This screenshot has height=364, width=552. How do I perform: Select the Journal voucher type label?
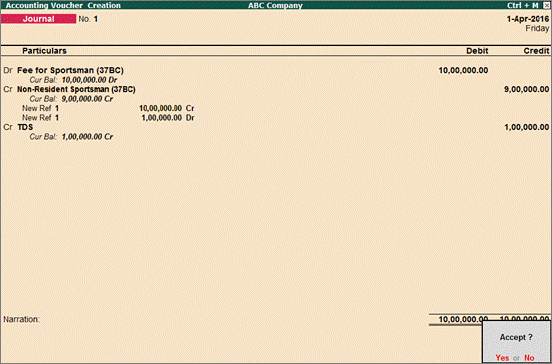tap(38, 19)
